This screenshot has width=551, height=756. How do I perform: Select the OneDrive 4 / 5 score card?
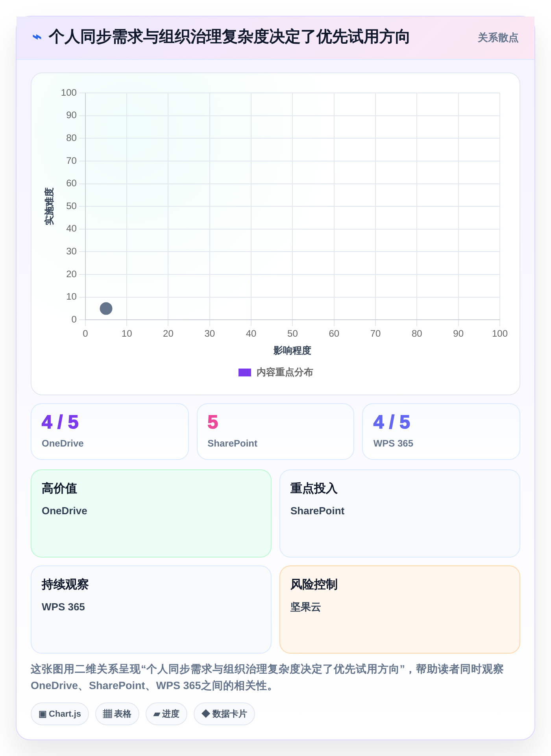click(x=110, y=432)
